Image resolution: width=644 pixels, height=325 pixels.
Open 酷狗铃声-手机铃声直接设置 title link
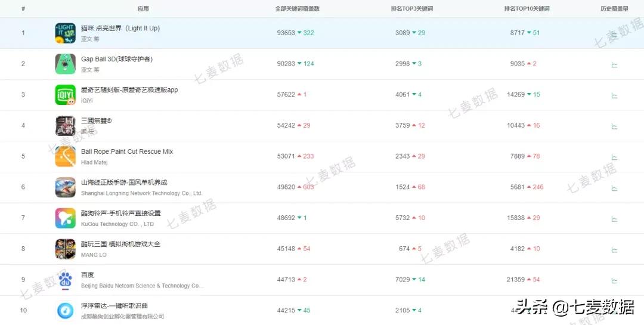pos(120,213)
